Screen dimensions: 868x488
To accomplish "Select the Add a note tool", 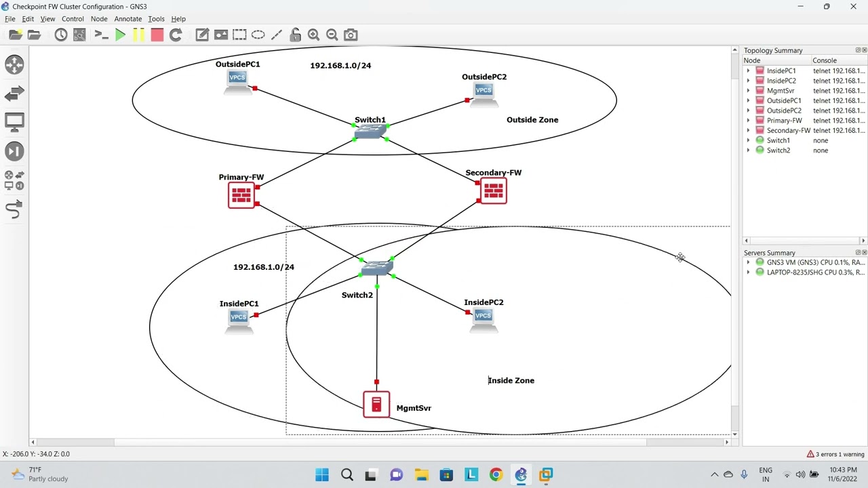I will click(x=202, y=35).
